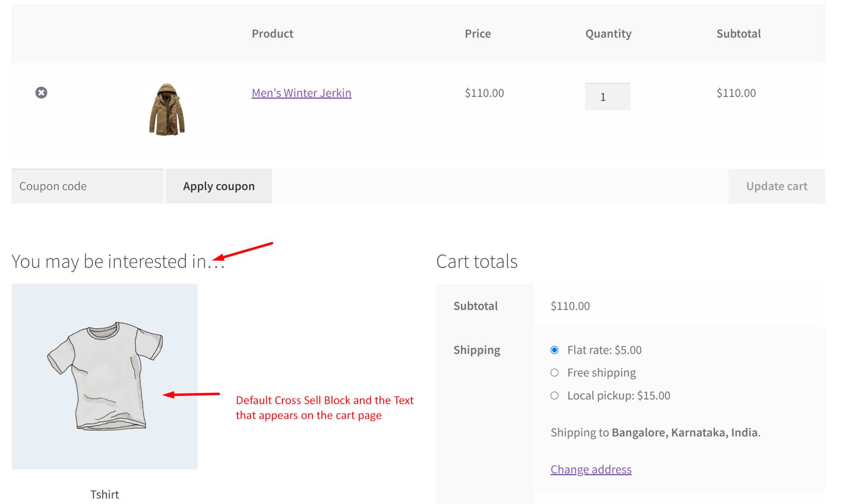
Task: Click the Change address link
Action: 591,469
